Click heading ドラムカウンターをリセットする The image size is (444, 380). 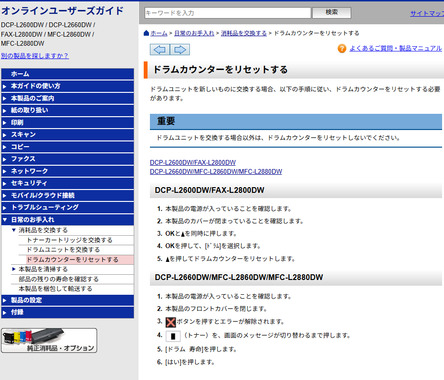click(220, 70)
